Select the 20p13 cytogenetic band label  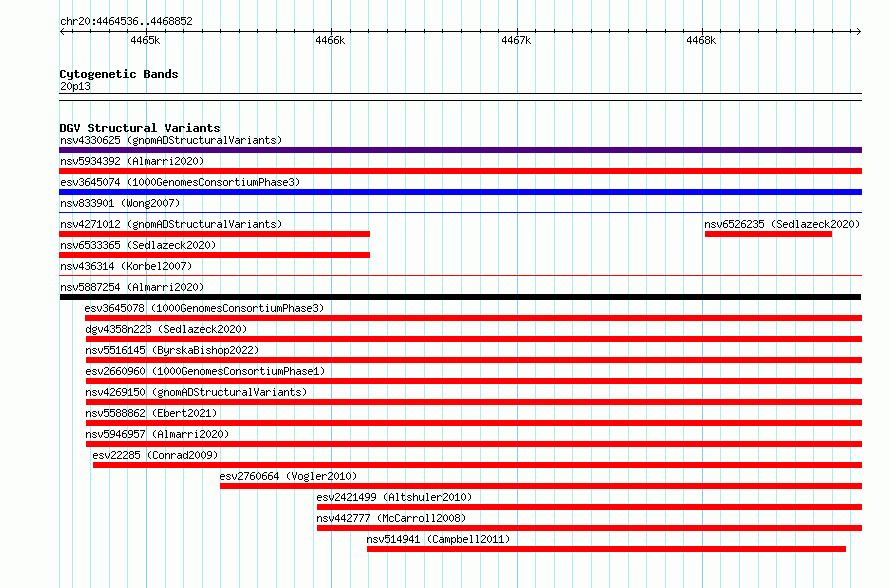click(x=75, y=86)
